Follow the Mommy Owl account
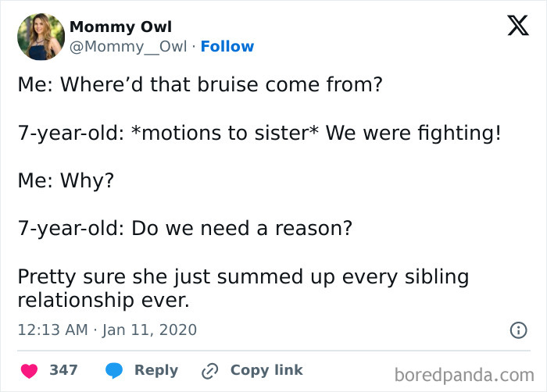The width and height of the screenshot is (547, 392). tap(227, 46)
